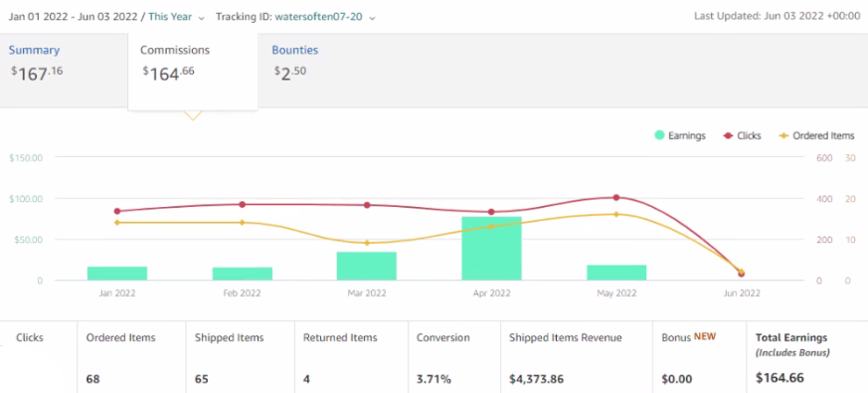Select the Mar 2022 ordered items data point
The image size is (868, 393).
click(367, 243)
